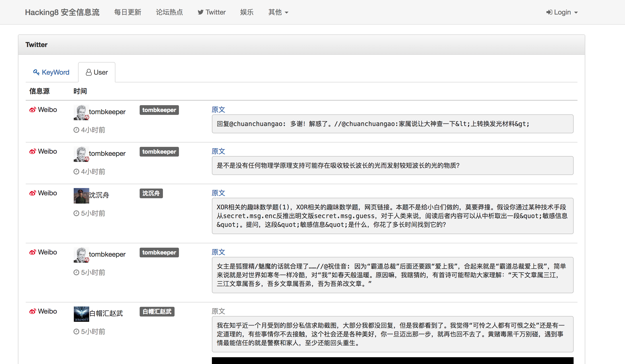Click the Twitter panel heading
The width and height of the screenshot is (625, 364).
(36, 45)
